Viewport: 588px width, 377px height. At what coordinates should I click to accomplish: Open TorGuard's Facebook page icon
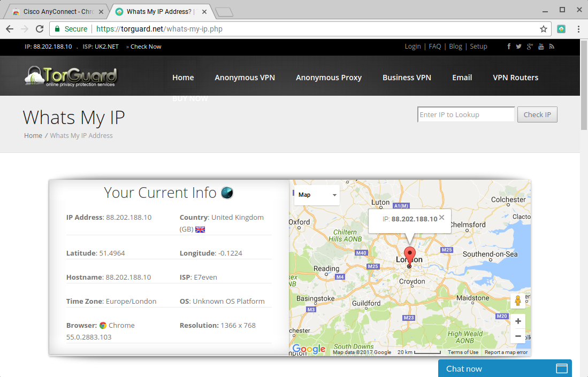click(509, 47)
